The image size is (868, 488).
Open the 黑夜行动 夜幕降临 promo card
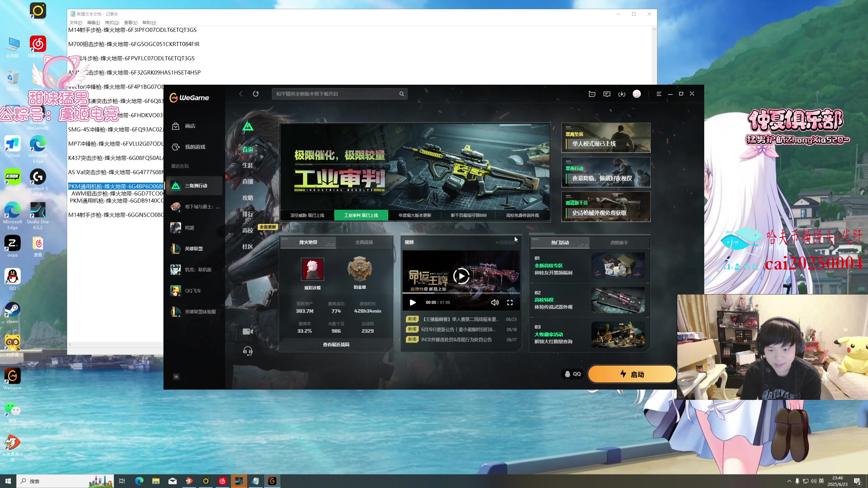pyautogui.click(x=606, y=172)
